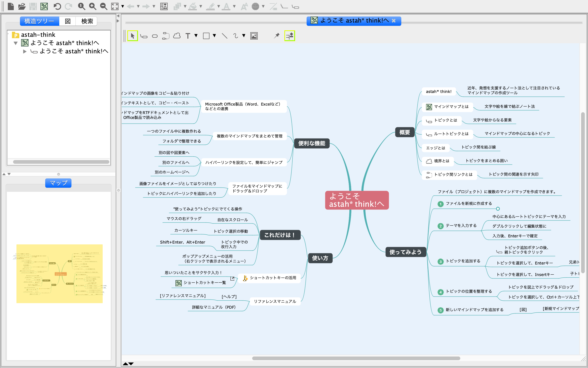This screenshot has height=368, width=588.
Task: Select the Text tool
Action: pyautogui.click(x=188, y=36)
